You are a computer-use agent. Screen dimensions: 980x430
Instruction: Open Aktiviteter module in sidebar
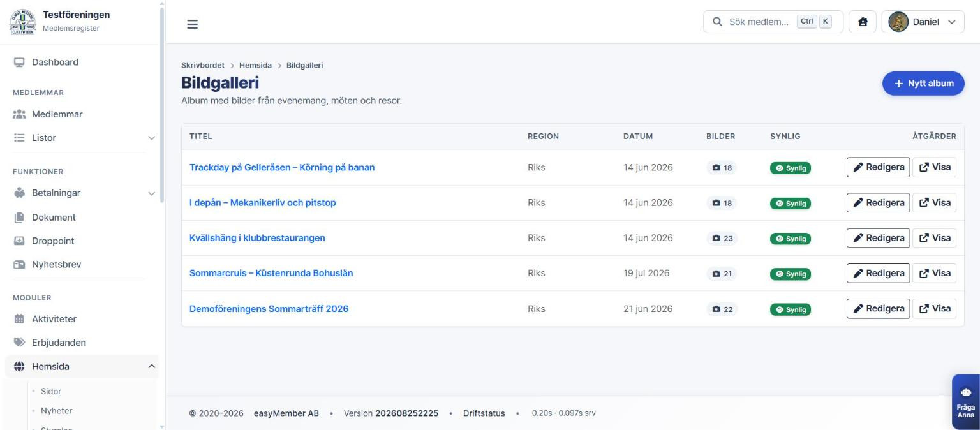coord(54,319)
